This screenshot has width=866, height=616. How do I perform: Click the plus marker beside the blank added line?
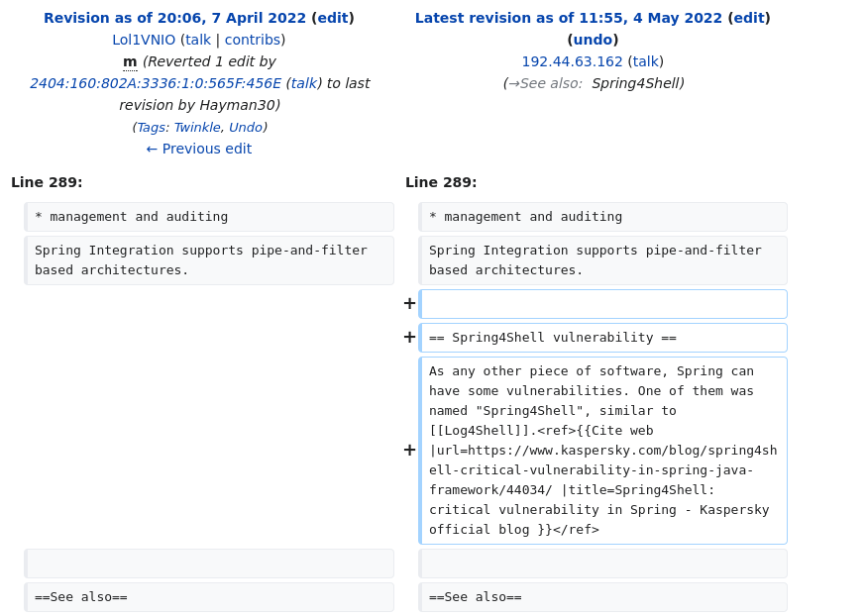click(x=409, y=304)
